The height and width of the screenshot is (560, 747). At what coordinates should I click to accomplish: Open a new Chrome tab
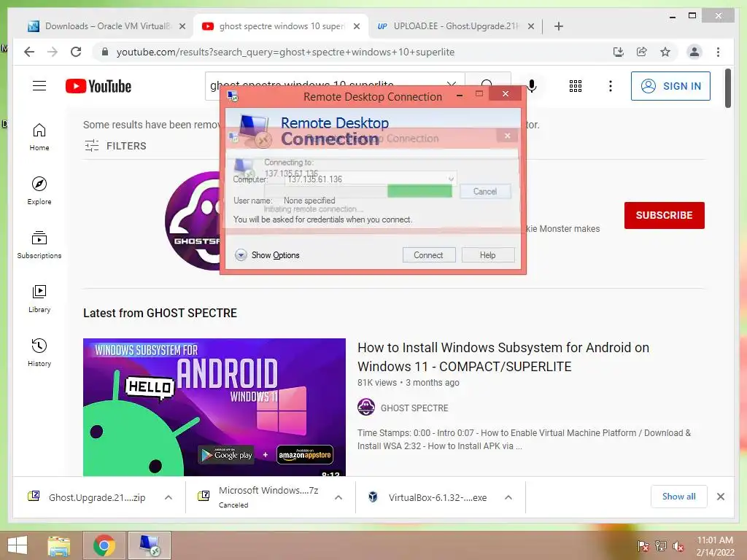click(x=559, y=26)
